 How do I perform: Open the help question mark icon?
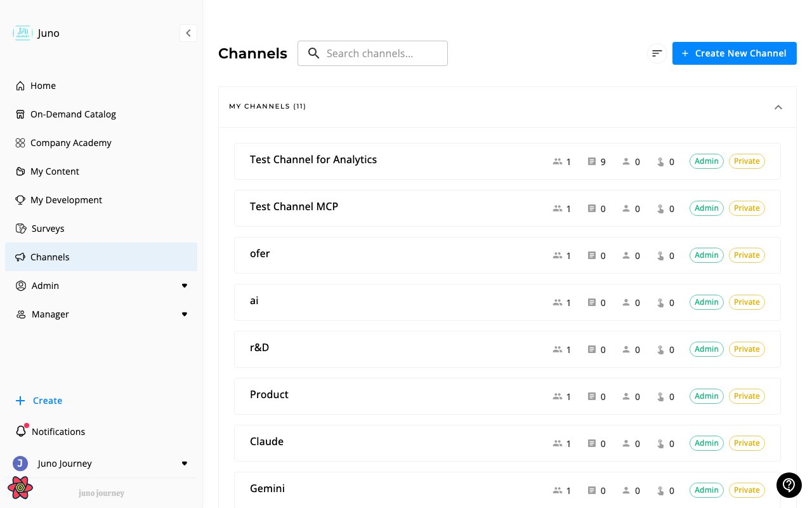[x=789, y=485]
